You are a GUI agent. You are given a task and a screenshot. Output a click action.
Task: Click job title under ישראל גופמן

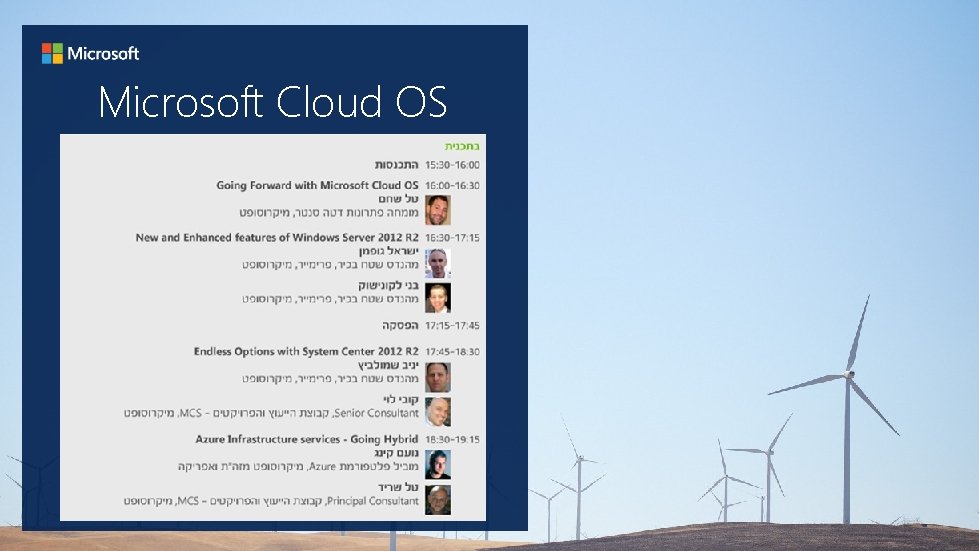[x=330, y=265]
